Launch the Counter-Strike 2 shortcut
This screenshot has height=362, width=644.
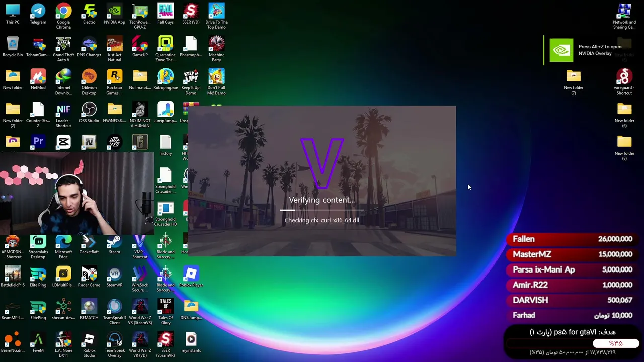pyautogui.click(x=38, y=114)
